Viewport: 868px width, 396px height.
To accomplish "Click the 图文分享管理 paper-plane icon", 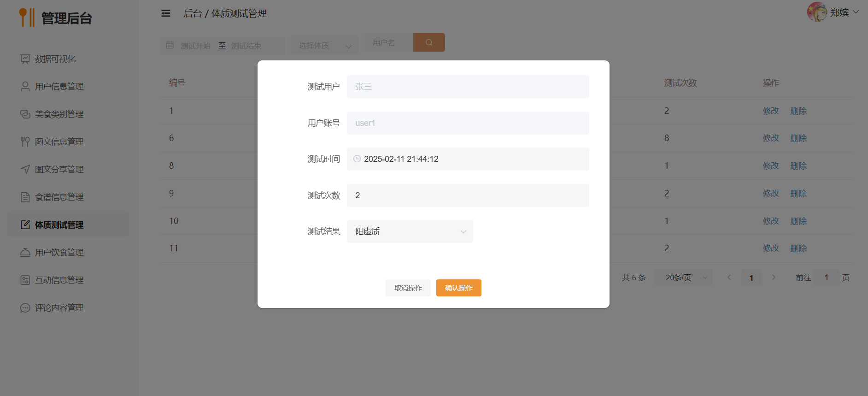I will 25,170.
